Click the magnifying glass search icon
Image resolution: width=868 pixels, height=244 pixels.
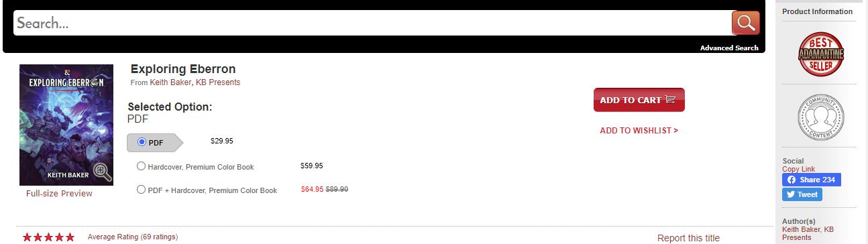click(745, 23)
